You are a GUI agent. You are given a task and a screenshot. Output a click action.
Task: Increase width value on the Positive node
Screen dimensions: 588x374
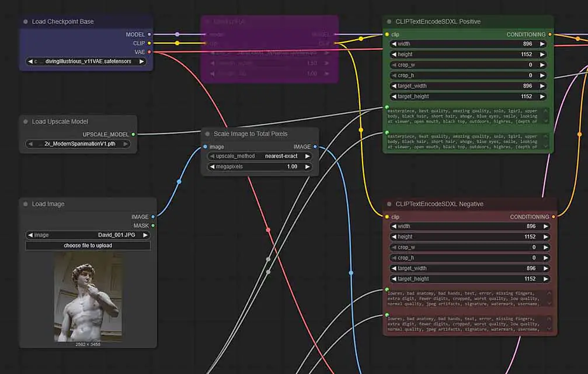point(542,44)
